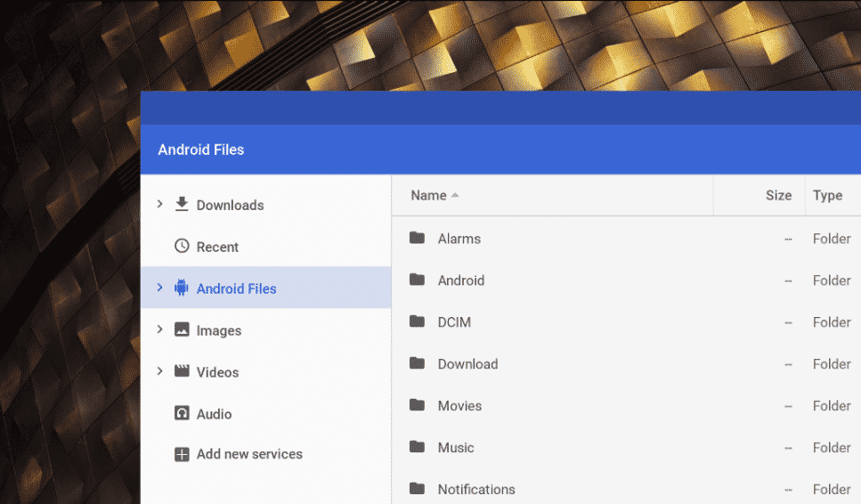Sort files by Type column header
This screenshot has width=861, height=504.
click(x=827, y=196)
